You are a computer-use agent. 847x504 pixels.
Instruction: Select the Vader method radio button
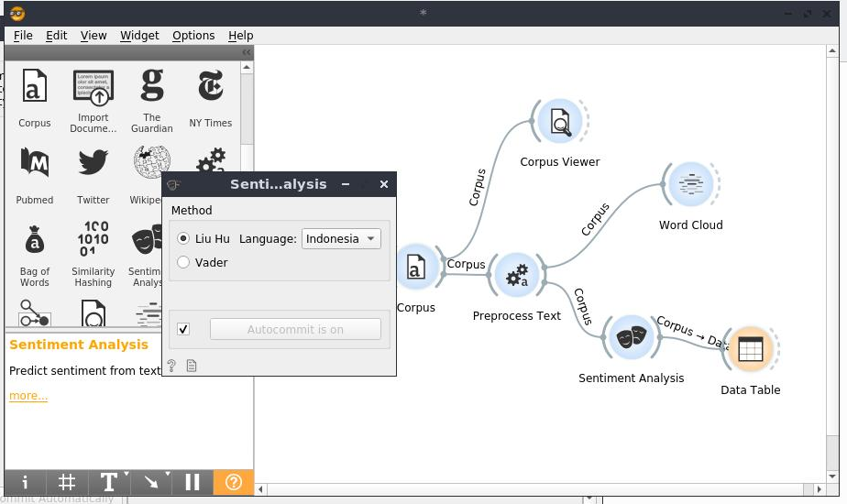point(183,262)
